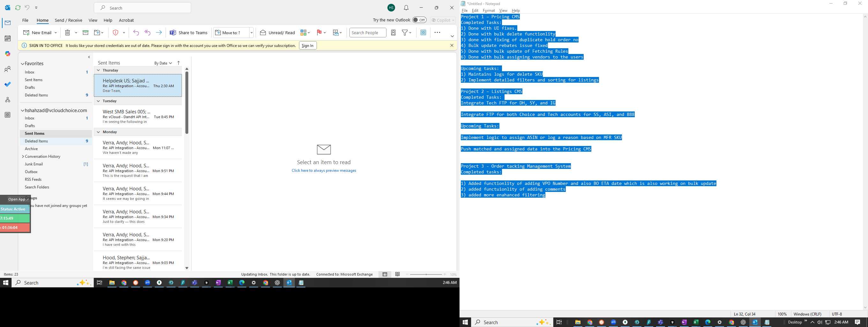Image resolution: width=868 pixels, height=327 pixels.
Task: Select the Junk Email folder
Action: (56, 164)
